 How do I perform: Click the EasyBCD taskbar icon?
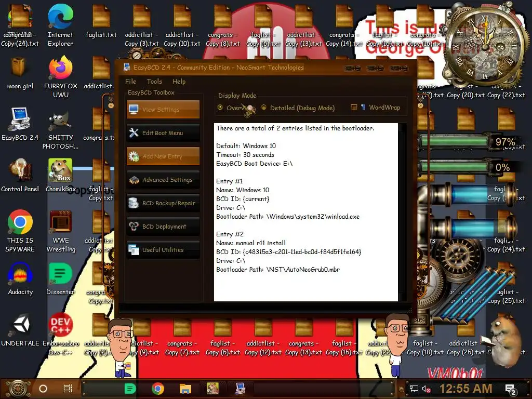(x=240, y=389)
